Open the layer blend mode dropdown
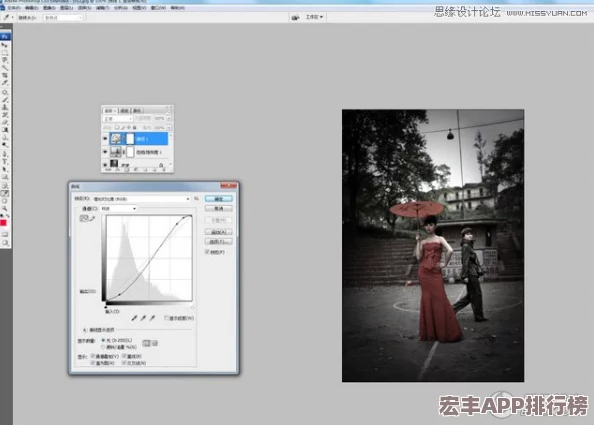The image size is (594, 425). click(x=118, y=119)
